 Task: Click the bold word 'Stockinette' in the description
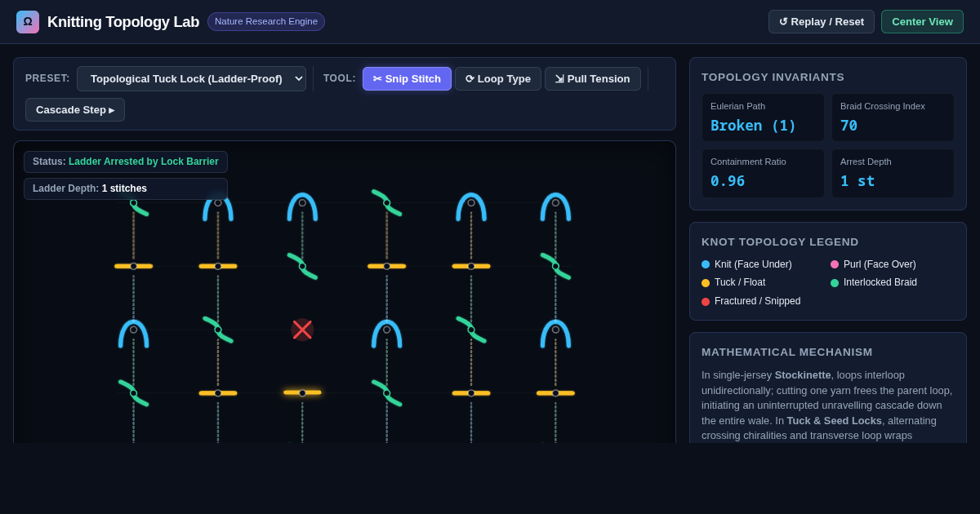coord(803,375)
